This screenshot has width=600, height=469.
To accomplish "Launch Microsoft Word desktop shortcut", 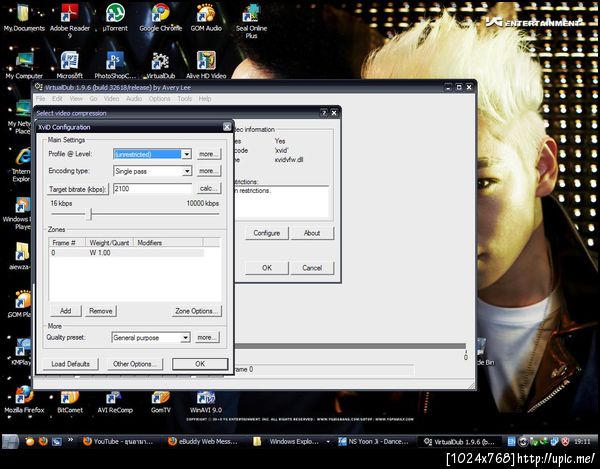I will click(x=70, y=65).
